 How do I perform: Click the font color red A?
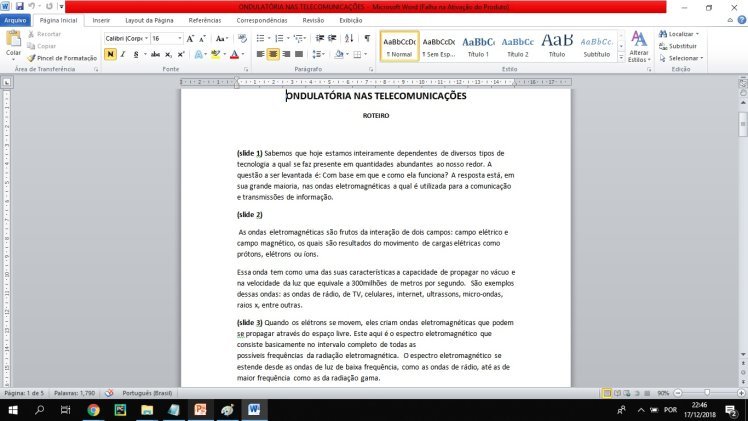point(234,54)
